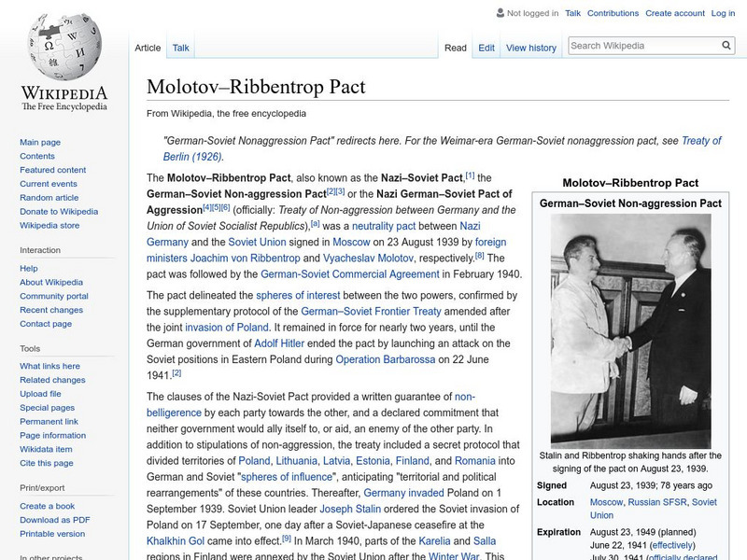This screenshot has height=560, width=747.
Task: Follow the Estonia link
Action: click(x=373, y=461)
